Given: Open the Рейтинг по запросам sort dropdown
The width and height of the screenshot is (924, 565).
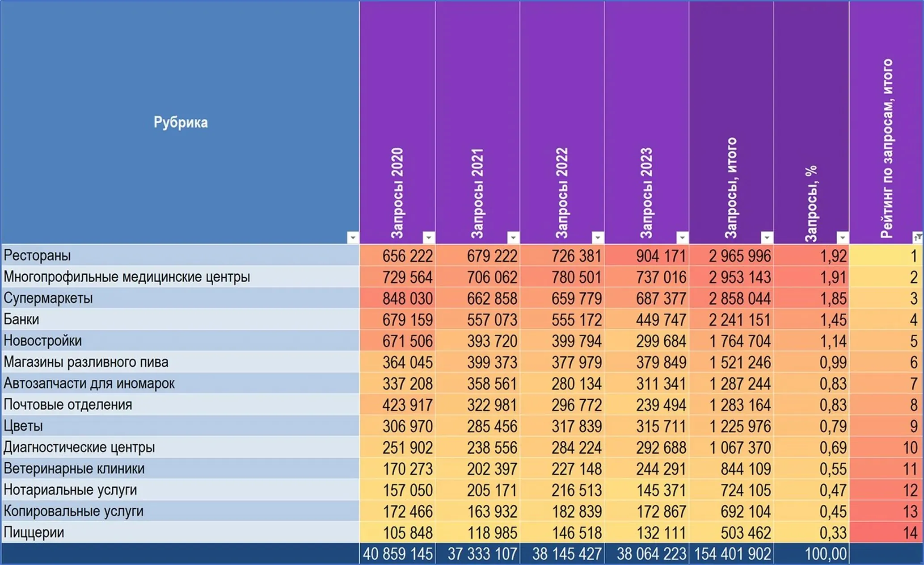Looking at the screenshot, I should (x=917, y=237).
